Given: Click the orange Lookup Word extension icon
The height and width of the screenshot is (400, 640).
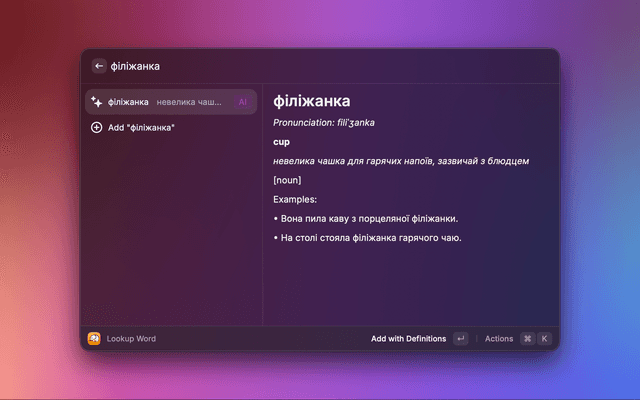Looking at the screenshot, I should [x=94, y=338].
